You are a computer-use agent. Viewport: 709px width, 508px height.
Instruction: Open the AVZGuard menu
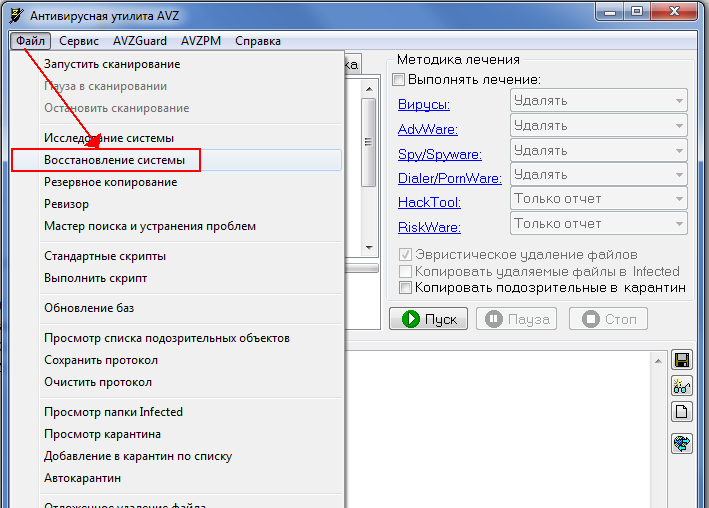tap(140, 41)
